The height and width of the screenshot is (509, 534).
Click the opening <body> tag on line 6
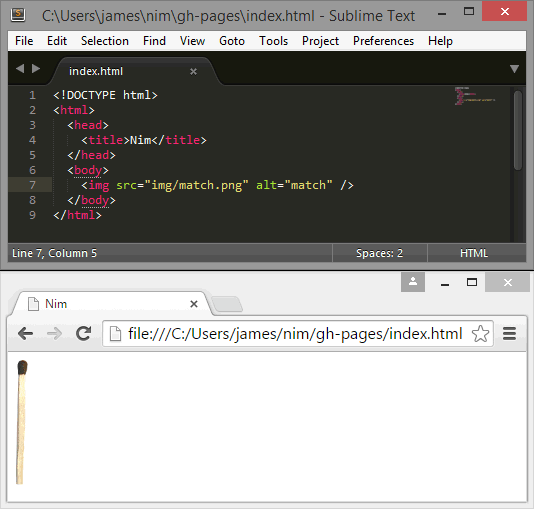pyautogui.click(x=88, y=170)
